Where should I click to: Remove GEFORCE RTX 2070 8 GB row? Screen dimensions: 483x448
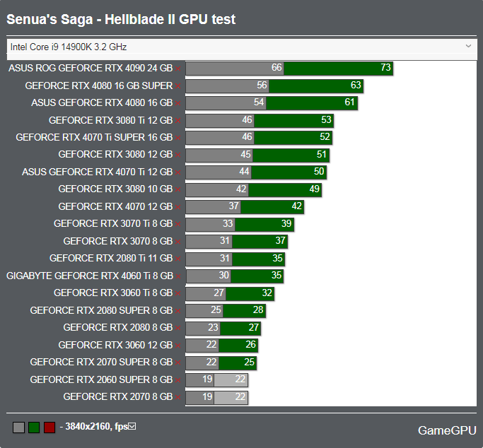178,397
